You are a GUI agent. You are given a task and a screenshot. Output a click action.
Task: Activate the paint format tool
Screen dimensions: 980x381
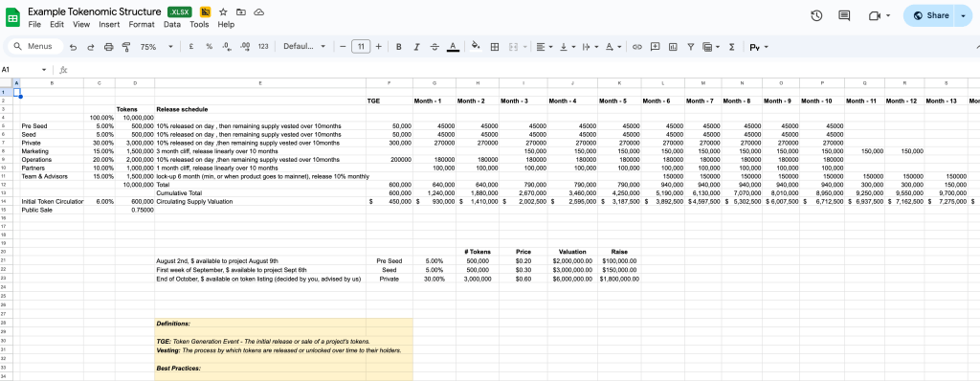(126, 46)
